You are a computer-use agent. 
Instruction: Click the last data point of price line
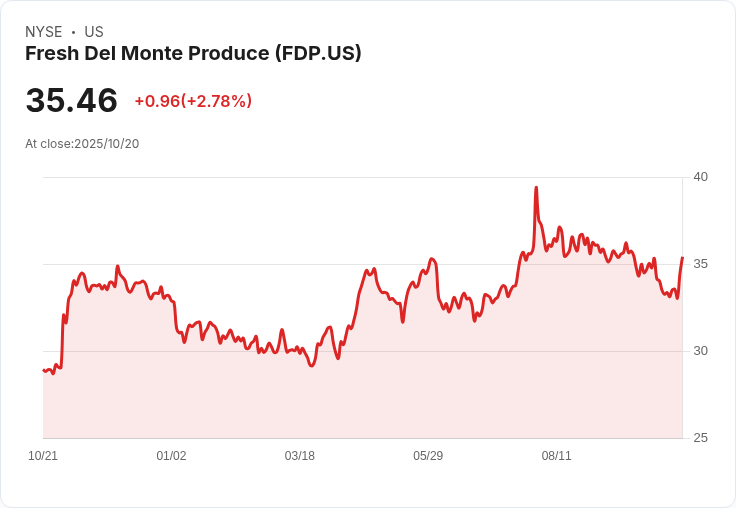[x=682, y=258]
